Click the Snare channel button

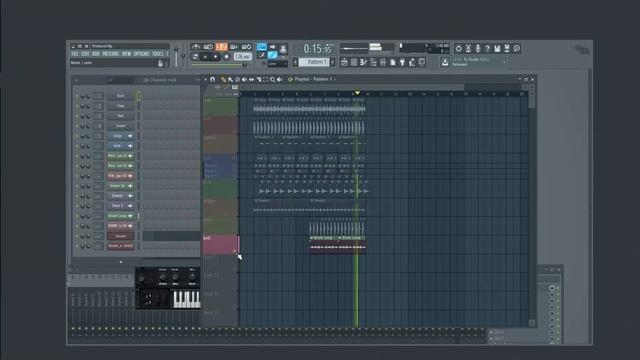[x=120, y=126]
